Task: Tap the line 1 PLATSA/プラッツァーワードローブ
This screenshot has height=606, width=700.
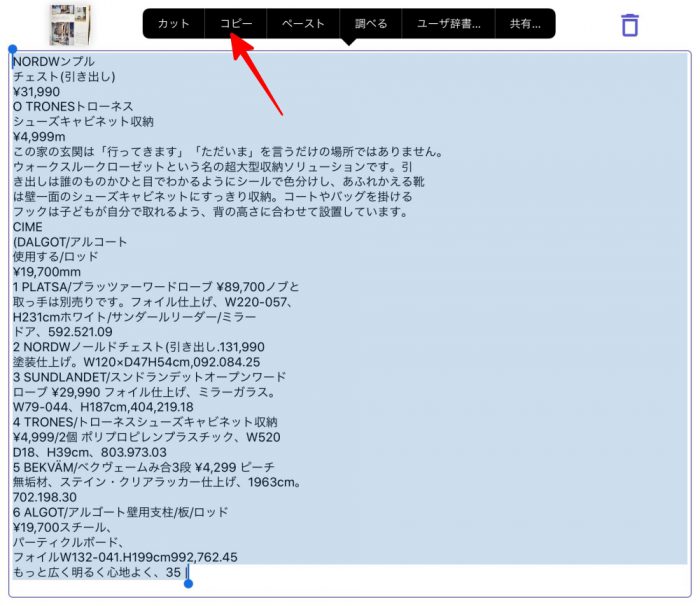Action: [x=156, y=287]
